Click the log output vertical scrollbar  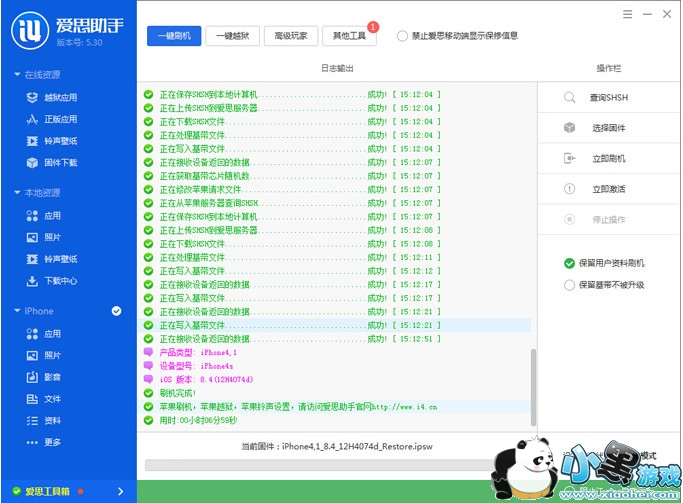coord(533,380)
